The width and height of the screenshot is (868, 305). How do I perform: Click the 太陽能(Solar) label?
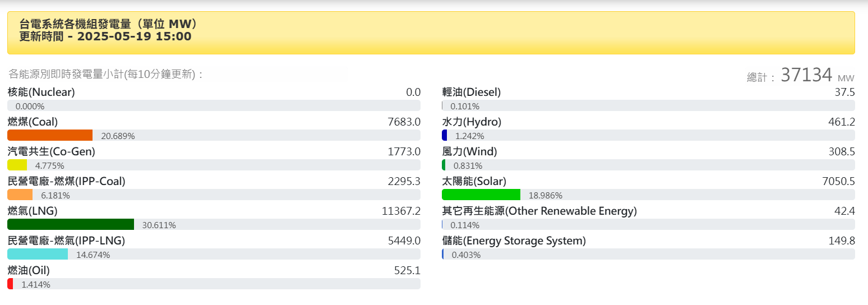coord(474,181)
